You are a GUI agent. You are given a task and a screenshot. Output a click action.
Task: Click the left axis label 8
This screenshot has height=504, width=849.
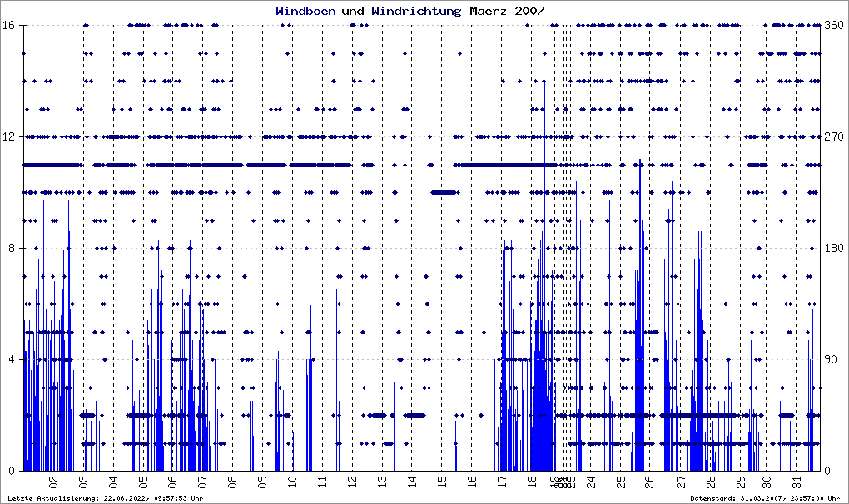[x=10, y=248]
